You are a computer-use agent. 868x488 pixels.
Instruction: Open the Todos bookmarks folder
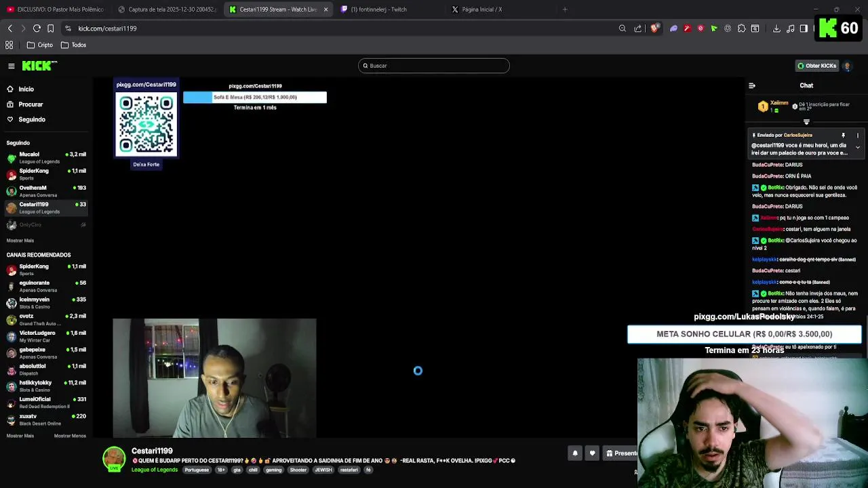(x=73, y=45)
